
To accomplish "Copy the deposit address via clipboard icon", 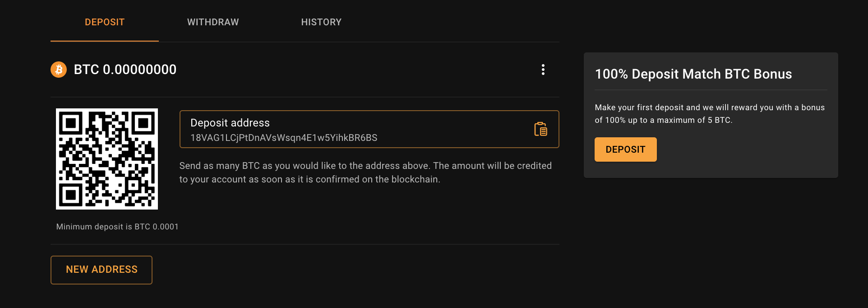I will 540,129.
